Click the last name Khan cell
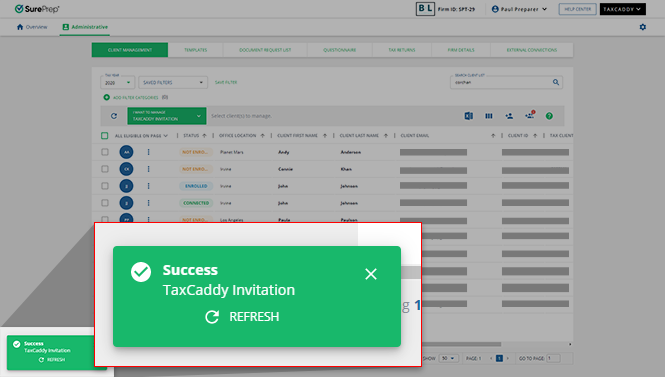665x377 pixels. (346, 169)
